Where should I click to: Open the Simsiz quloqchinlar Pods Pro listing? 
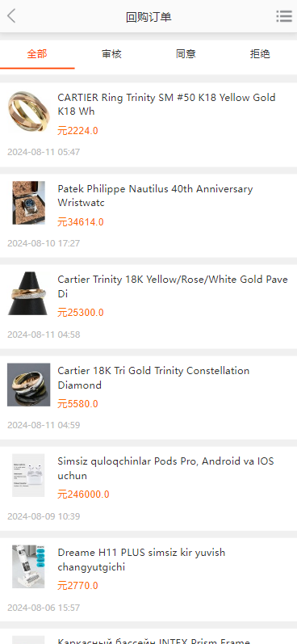(x=165, y=468)
